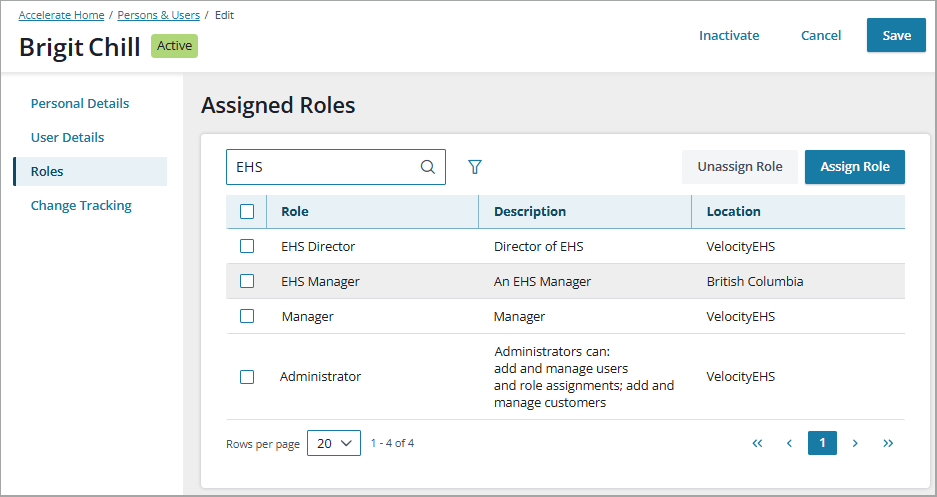Screen dimensions: 937x497
Task: Select the Roles sidebar item
Action: point(90,171)
